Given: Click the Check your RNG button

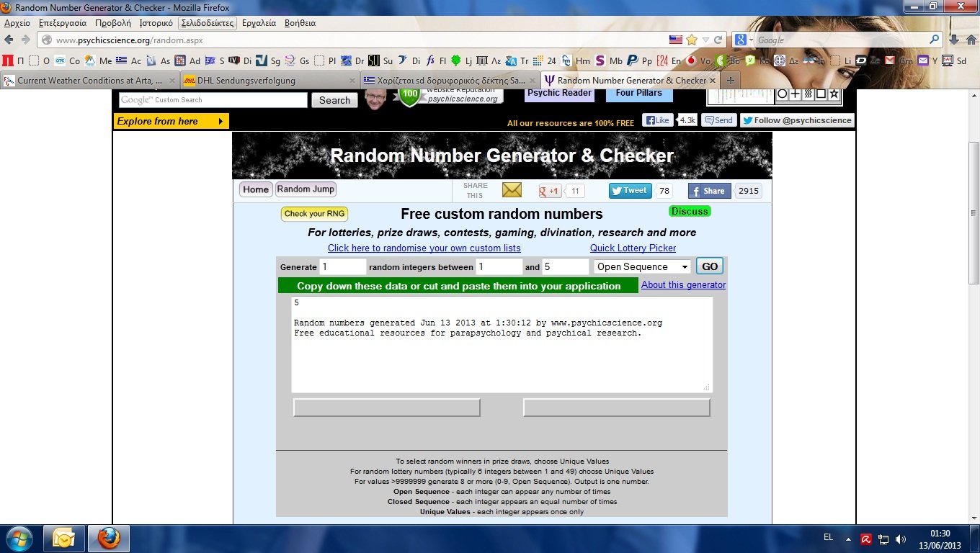Looking at the screenshot, I should coord(315,214).
